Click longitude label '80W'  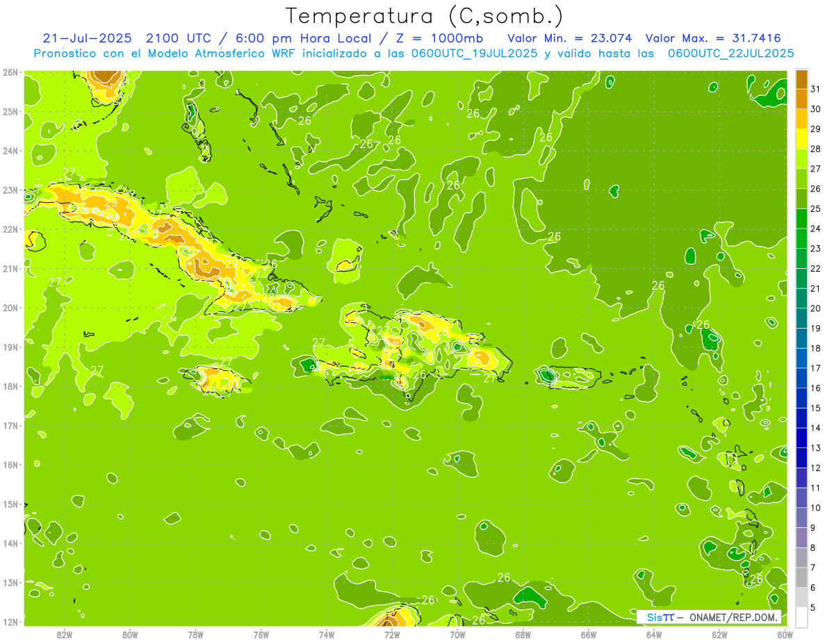130,634
